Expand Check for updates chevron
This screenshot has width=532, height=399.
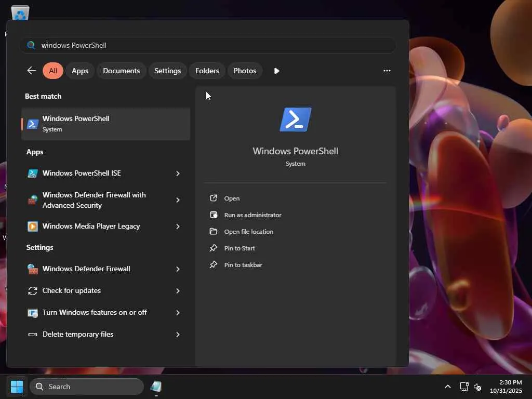[x=178, y=291]
